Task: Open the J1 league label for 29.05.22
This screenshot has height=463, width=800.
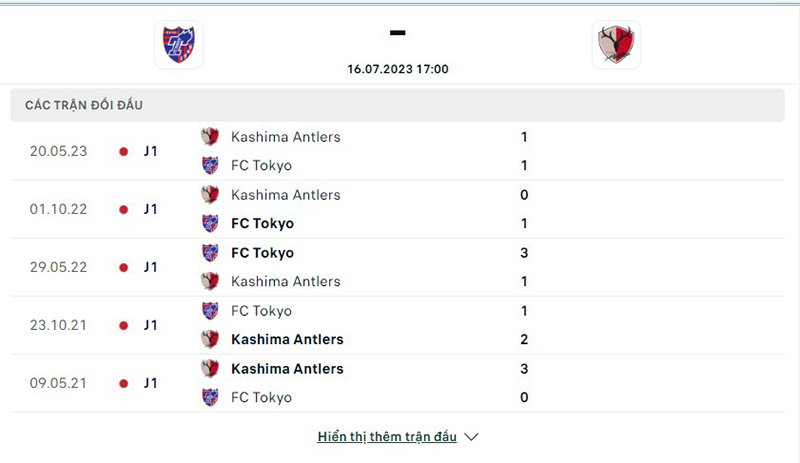Action: point(151,268)
